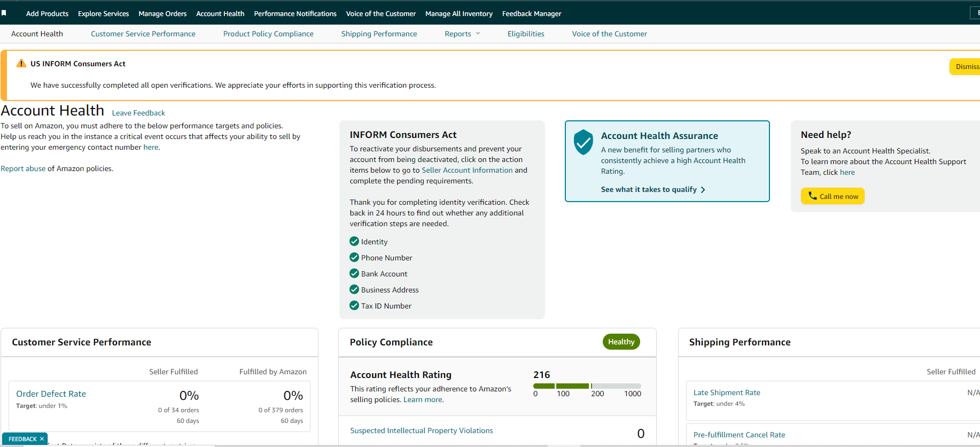Image resolution: width=980 pixels, height=447 pixels.
Task: Switch to Eligibilities tab
Action: [x=526, y=34]
